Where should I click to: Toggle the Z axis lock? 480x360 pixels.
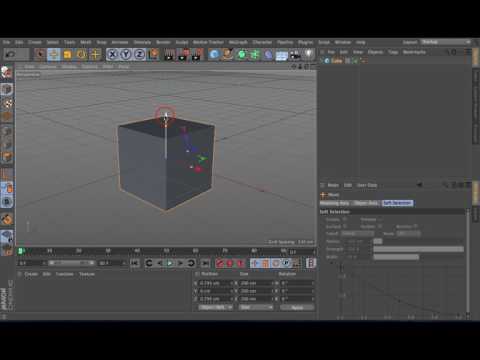(139, 54)
